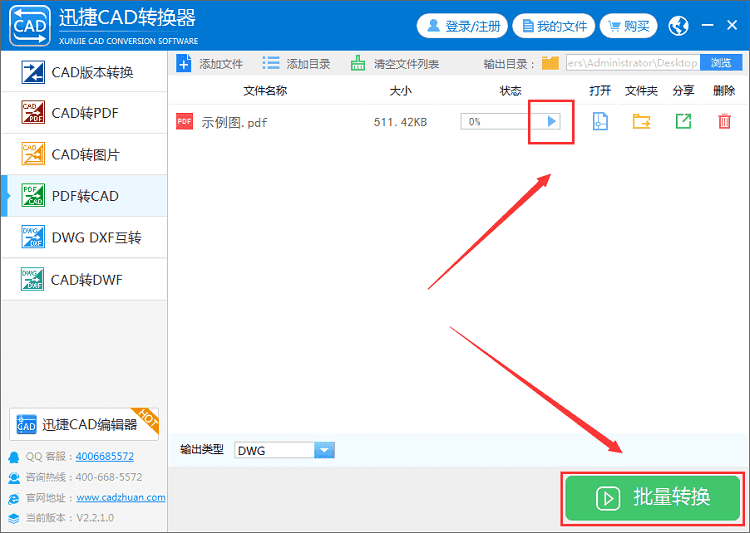Viewport: 750px width, 533px height.
Task: Click the hotline number 400-668-5572
Action: [x=109, y=477]
